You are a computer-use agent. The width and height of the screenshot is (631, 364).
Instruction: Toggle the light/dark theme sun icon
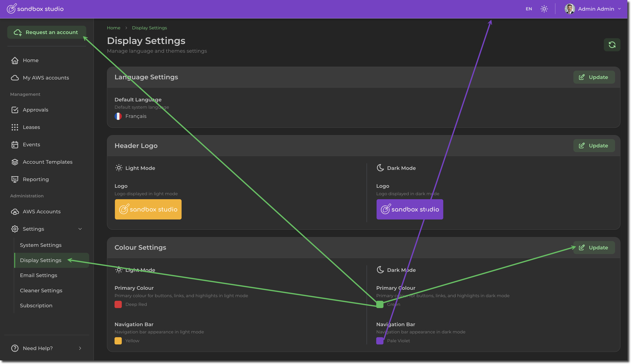(x=544, y=9)
